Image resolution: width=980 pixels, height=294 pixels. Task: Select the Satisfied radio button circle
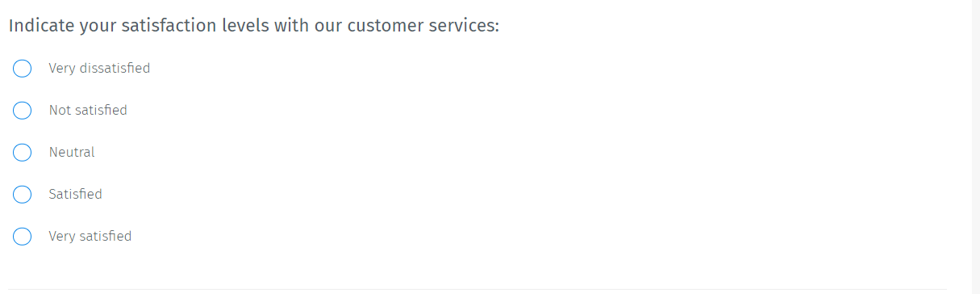tap(23, 194)
